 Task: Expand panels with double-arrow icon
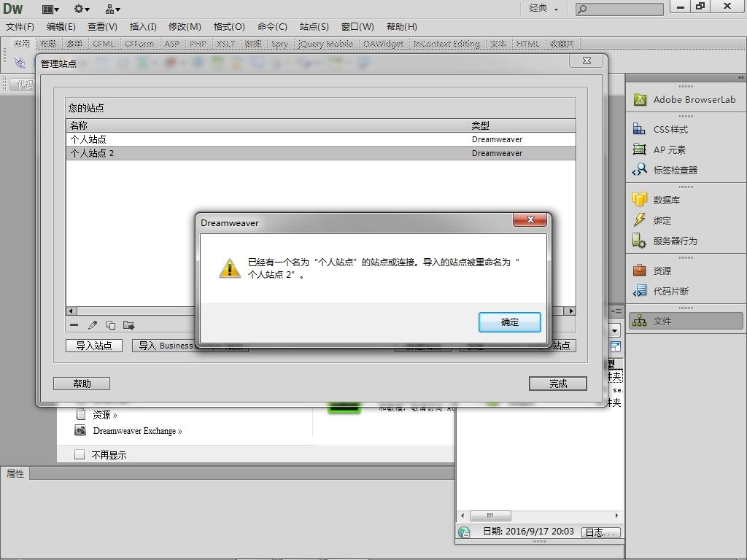click(740, 77)
